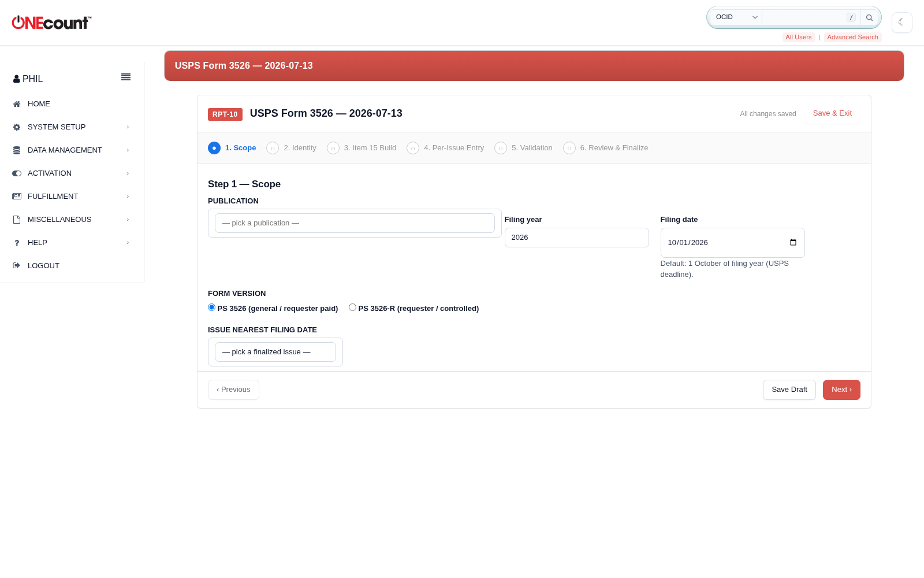The width and height of the screenshot is (924, 578).
Task: Click the RPT-10 badge
Action: (x=225, y=114)
